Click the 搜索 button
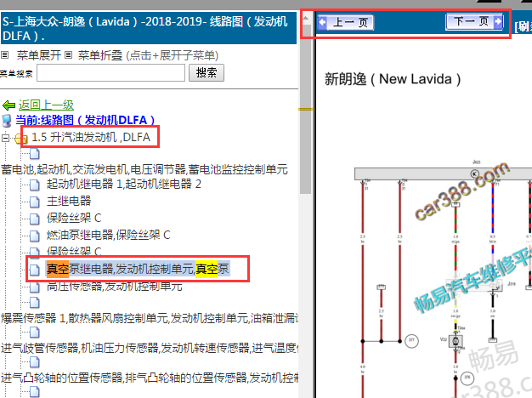The width and height of the screenshot is (532, 398). (x=207, y=72)
